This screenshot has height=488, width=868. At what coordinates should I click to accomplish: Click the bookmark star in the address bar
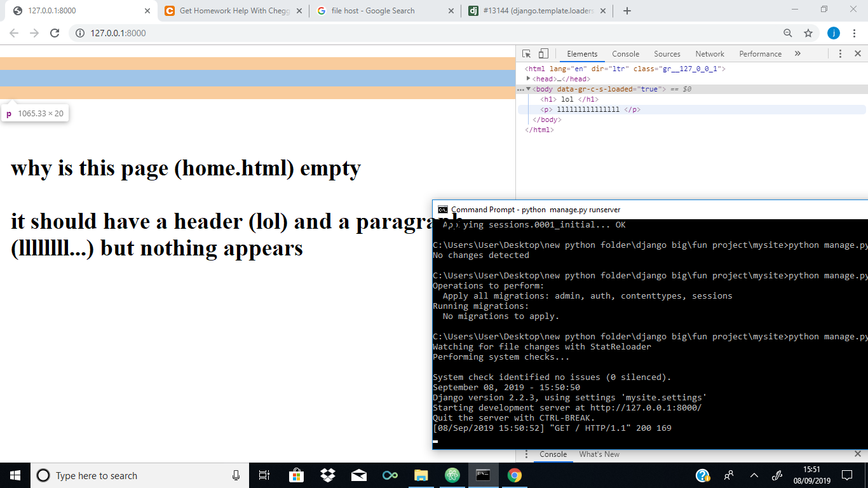[808, 32]
